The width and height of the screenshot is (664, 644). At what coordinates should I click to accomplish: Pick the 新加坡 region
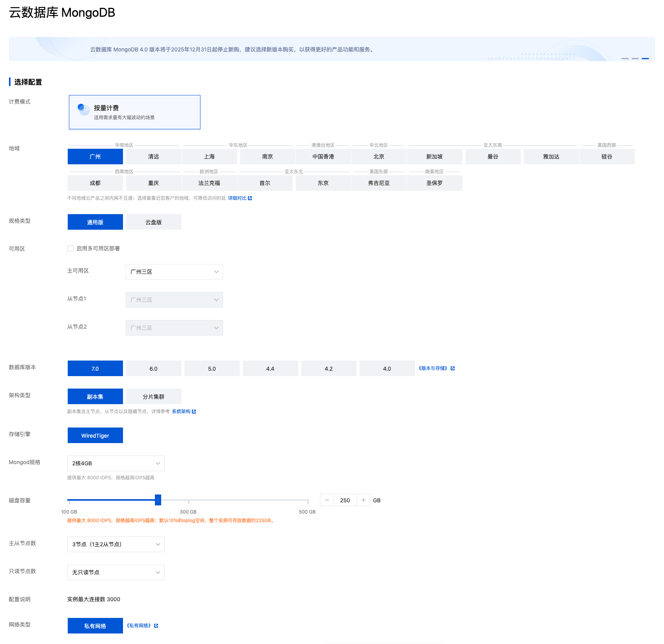(x=435, y=157)
